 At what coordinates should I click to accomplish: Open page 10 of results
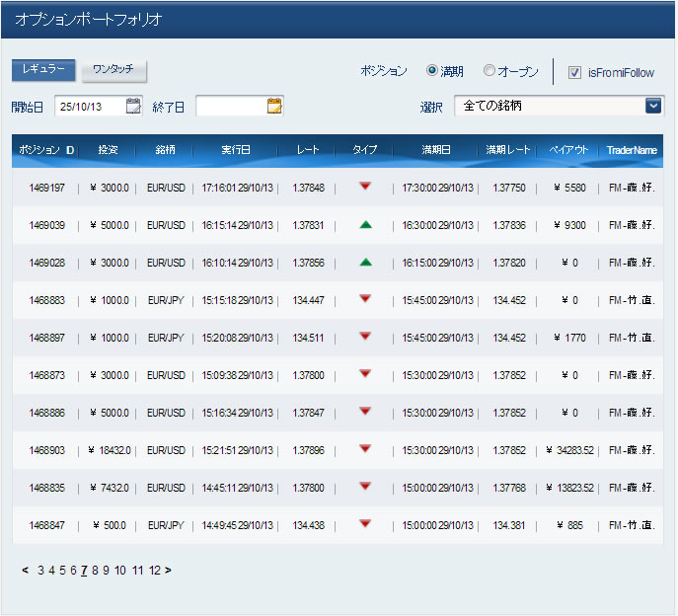pos(120,571)
